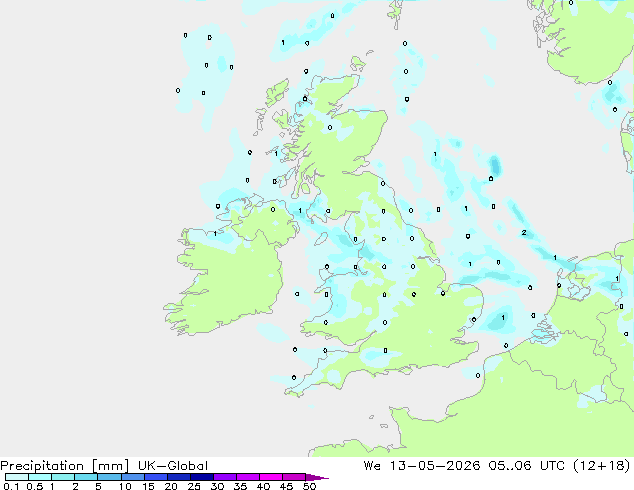Screen dimensions: 634x490
Task: Click the legend scale label '20'
Action: pos(171,486)
